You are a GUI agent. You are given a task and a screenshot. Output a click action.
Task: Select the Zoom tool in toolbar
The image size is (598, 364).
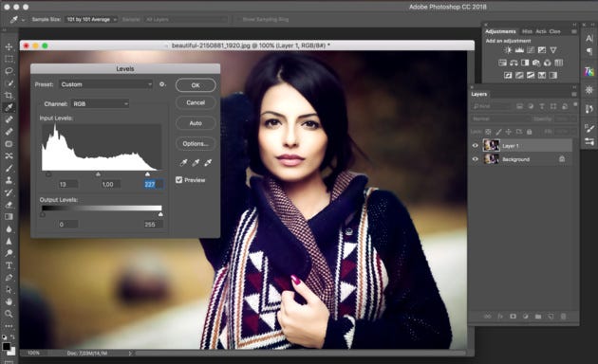coord(9,314)
